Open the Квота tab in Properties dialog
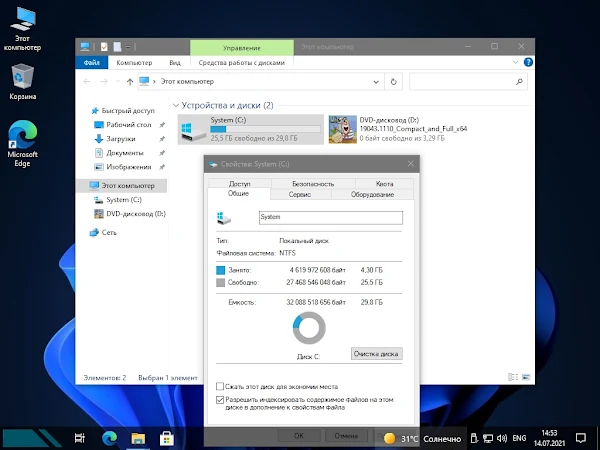The image size is (600, 450). (385, 184)
